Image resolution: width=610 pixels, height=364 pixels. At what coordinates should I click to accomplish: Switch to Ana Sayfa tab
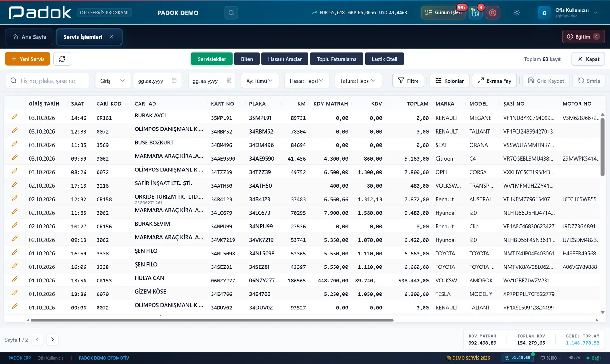point(29,37)
